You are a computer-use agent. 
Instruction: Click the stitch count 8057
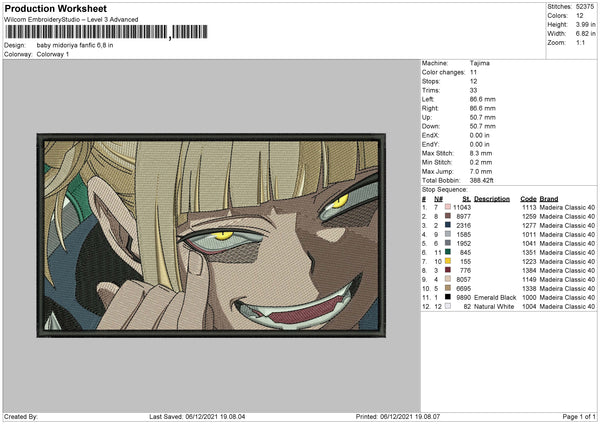(463, 279)
